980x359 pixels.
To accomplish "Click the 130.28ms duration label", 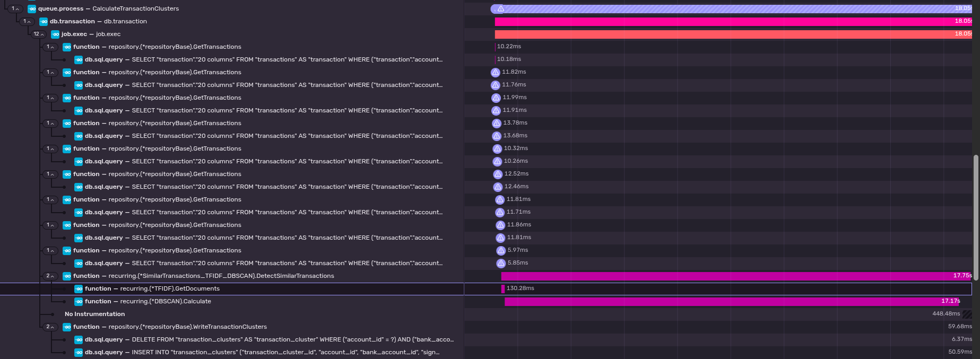I will [x=520, y=288].
